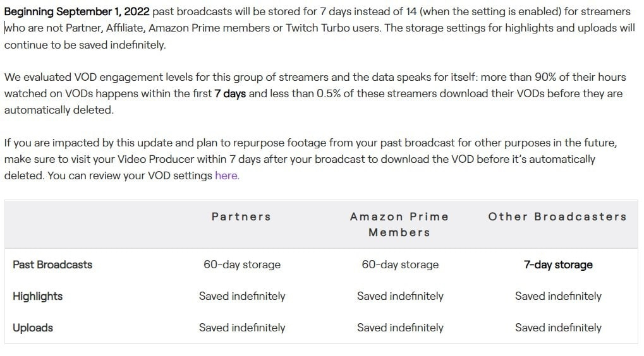The height and width of the screenshot is (356, 644).
Task: Click the bold 'Beginning September 1, 2022' text
Action: (77, 11)
